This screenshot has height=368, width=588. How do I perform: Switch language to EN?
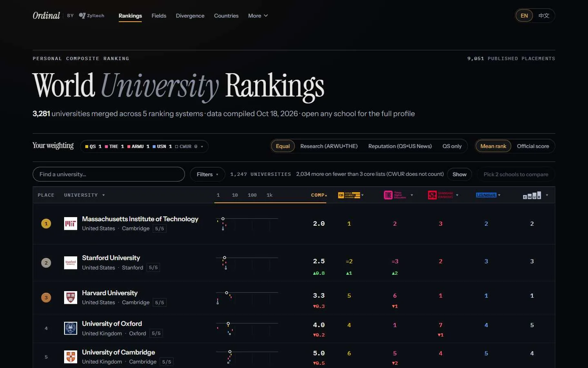[x=524, y=16]
